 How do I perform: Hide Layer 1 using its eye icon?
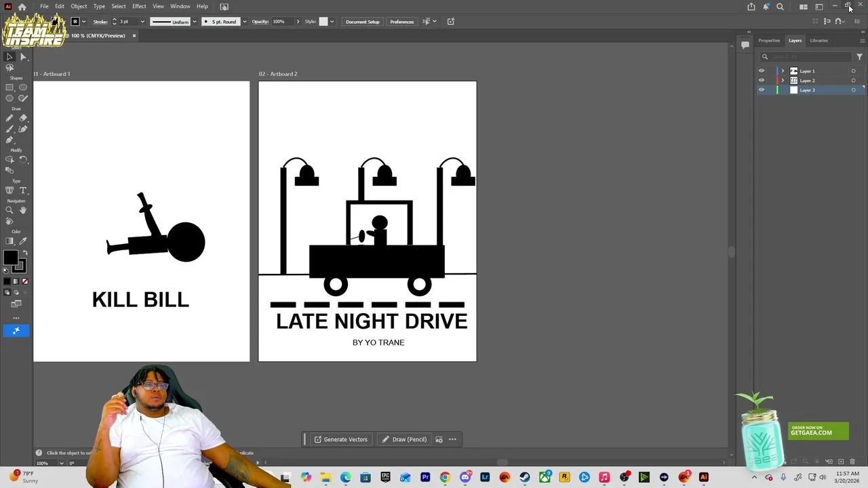(x=761, y=71)
